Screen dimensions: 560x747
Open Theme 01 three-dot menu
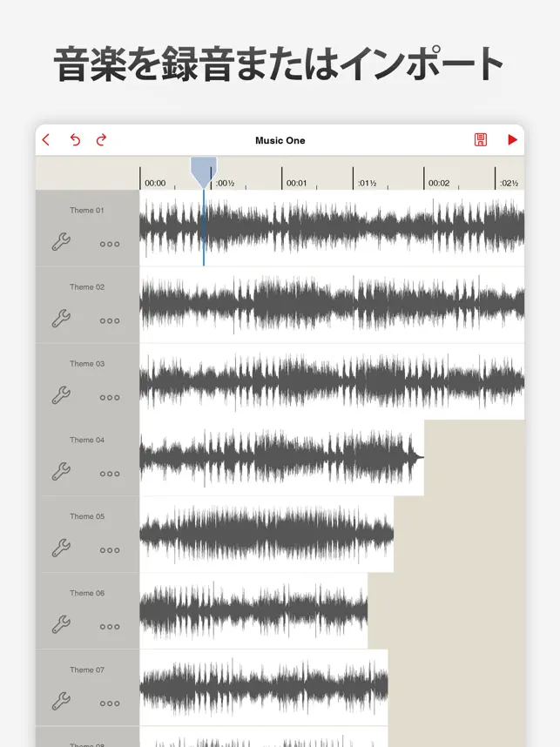(x=110, y=245)
